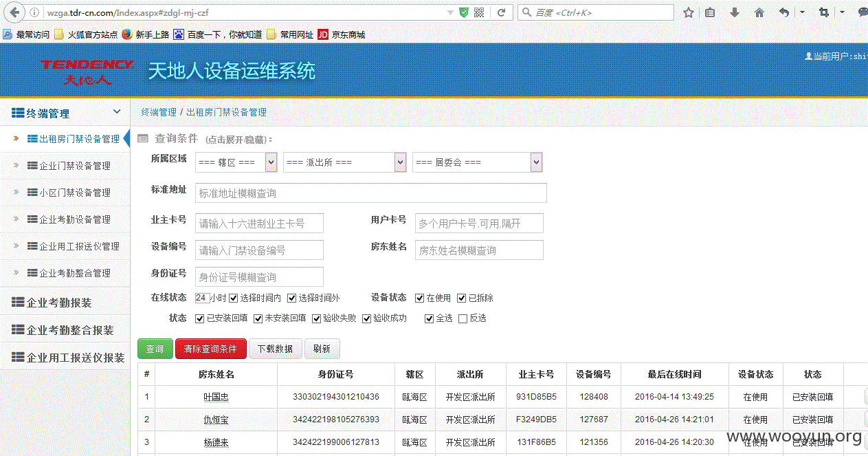Toggle the 选择时间内 checkbox
868x456 pixels.
coord(234,298)
